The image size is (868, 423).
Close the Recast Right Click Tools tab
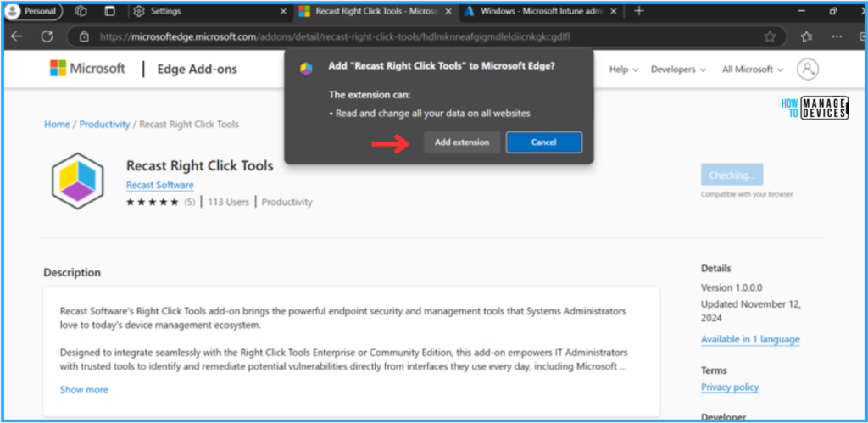[x=448, y=11]
